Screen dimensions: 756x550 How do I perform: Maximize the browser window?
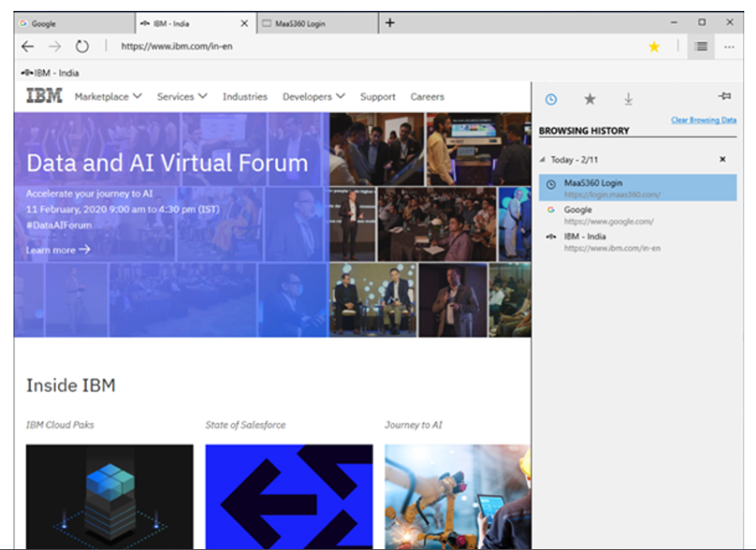(x=702, y=22)
